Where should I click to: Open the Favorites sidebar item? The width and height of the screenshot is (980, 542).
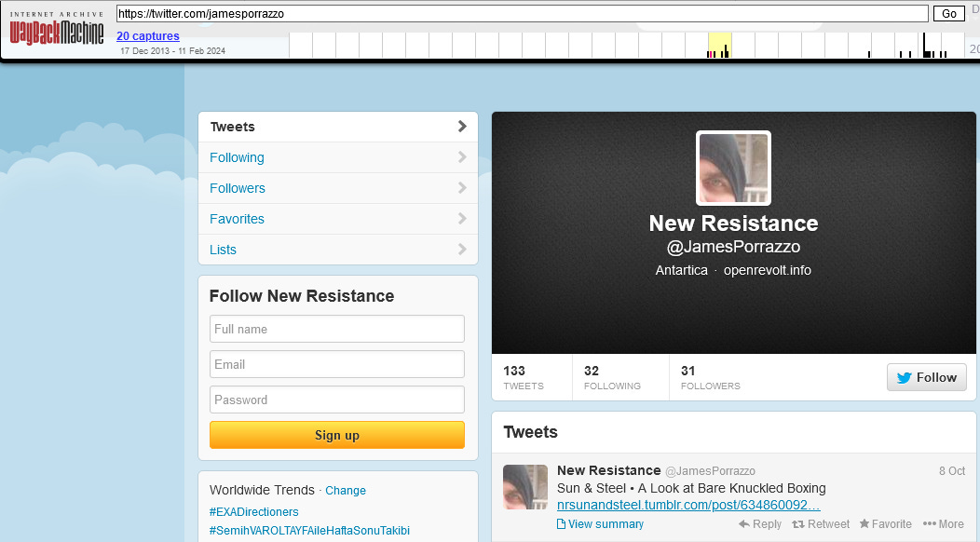338,219
